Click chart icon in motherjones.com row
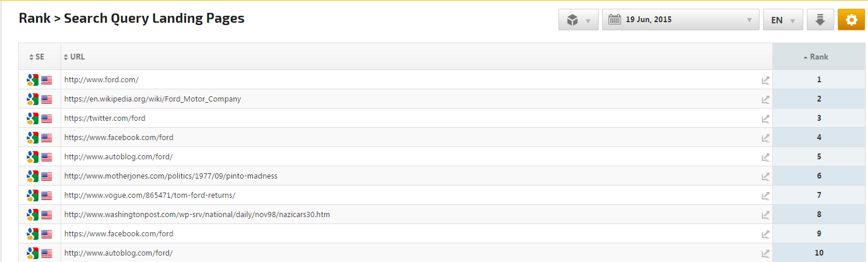Screen dimensions: 868x262 coord(765,176)
